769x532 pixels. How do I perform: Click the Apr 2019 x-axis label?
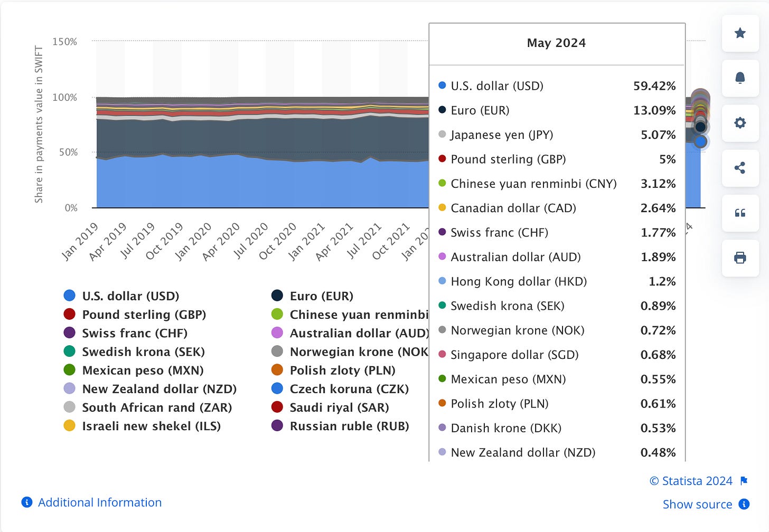108,241
